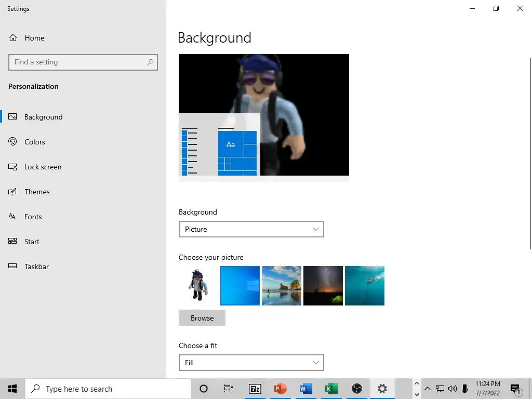Open Task View on the taskbar
Viewport: 532px width, 399px height.
[x=229, y=389]
